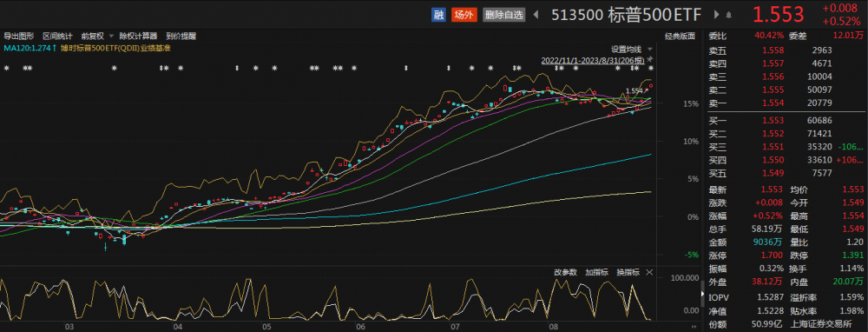Click 删除自选 to remove from watchlist
The image size is (868, 332).
point(503,15)
